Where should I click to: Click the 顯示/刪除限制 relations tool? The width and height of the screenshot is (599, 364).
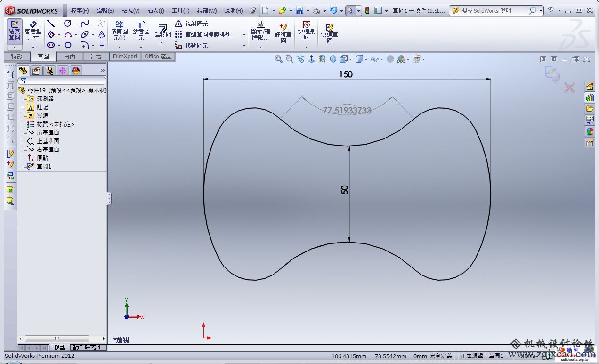pos(260,31)
